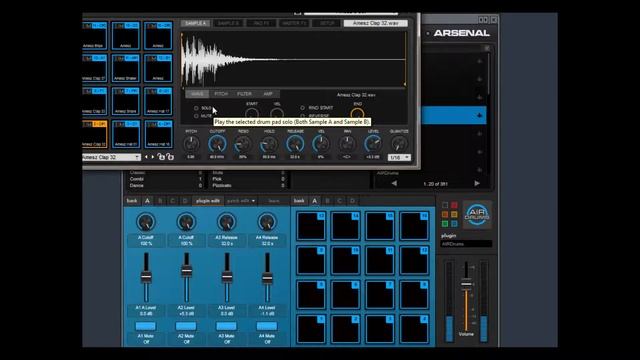Click the AIRDrums plugin name field
640x360 pixels.
[x=466, y=244]
